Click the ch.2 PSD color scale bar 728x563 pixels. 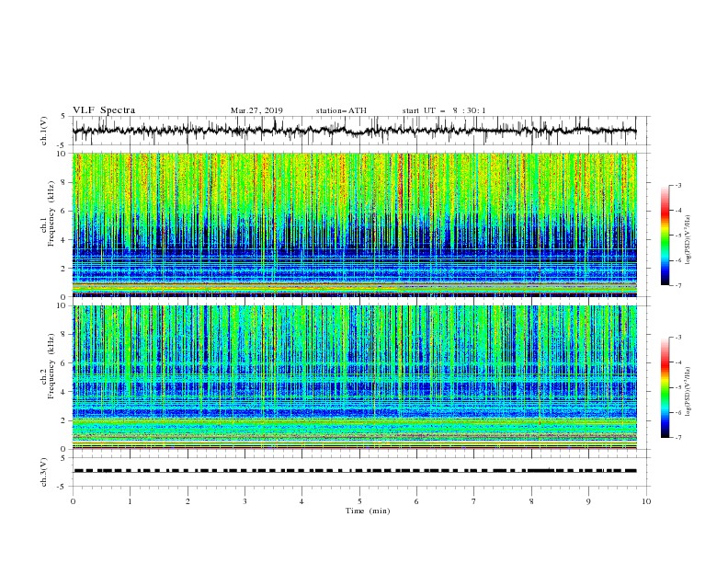665,387
